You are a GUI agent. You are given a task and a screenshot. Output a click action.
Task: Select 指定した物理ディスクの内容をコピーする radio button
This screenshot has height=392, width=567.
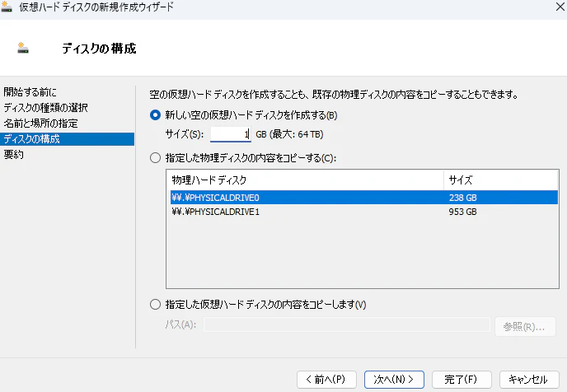(x=155, y=158)
